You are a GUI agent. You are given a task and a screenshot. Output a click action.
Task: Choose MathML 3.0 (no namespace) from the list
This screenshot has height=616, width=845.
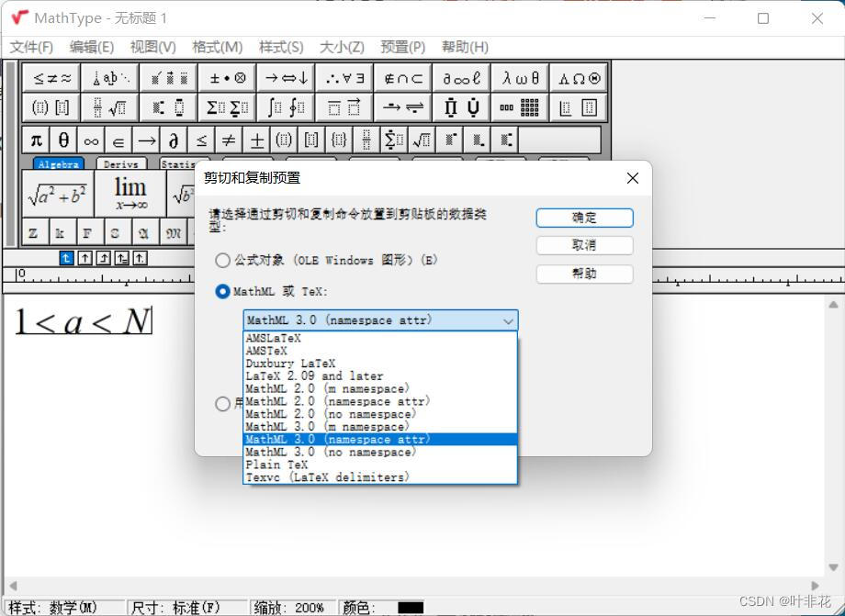pos(380,453)
